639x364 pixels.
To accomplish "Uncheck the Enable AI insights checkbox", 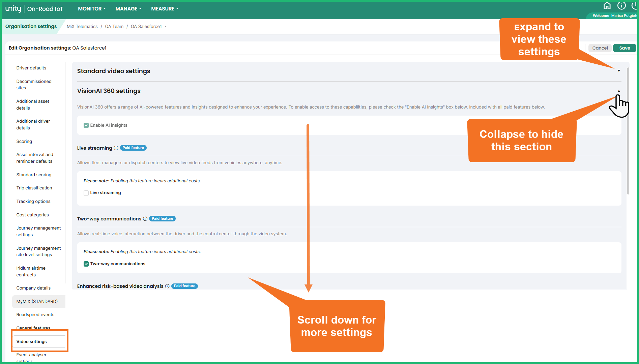I will pos(86,125).
